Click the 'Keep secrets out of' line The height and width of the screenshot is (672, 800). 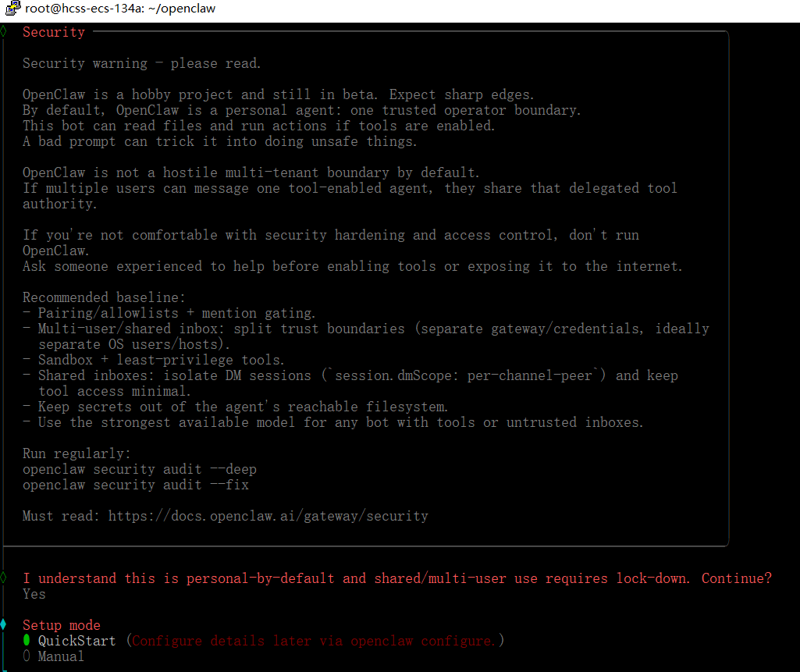pos(235,407)
